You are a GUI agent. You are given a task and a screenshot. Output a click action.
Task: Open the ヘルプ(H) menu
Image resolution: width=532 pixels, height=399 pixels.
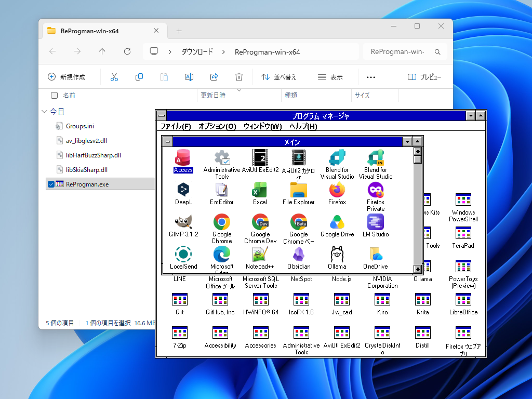303,126
